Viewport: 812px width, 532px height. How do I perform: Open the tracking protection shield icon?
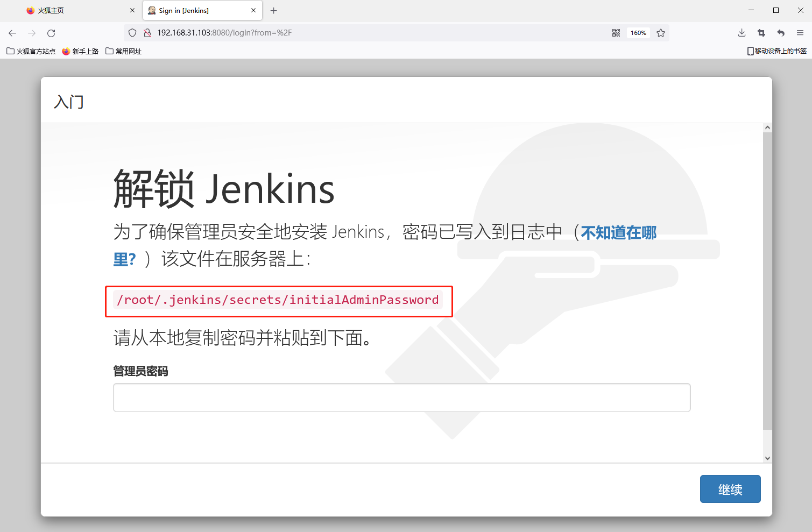click(132, 32)
